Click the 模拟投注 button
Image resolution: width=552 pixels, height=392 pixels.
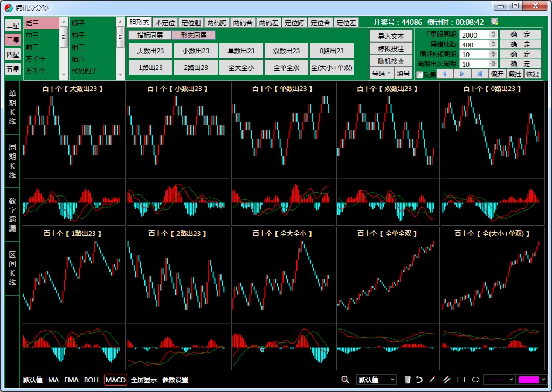tap(391, 48)
